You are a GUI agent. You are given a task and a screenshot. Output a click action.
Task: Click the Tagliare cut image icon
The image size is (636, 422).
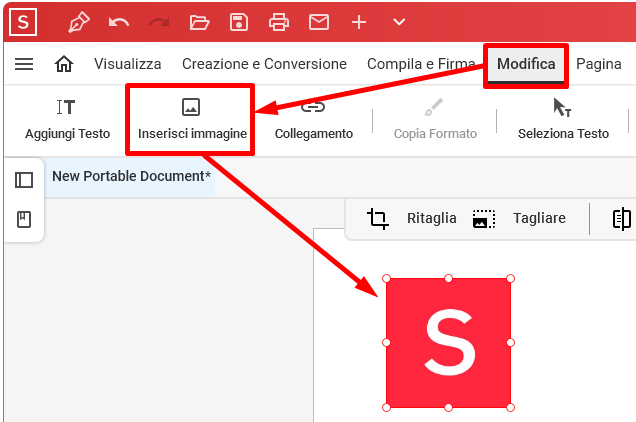point(484,219)
